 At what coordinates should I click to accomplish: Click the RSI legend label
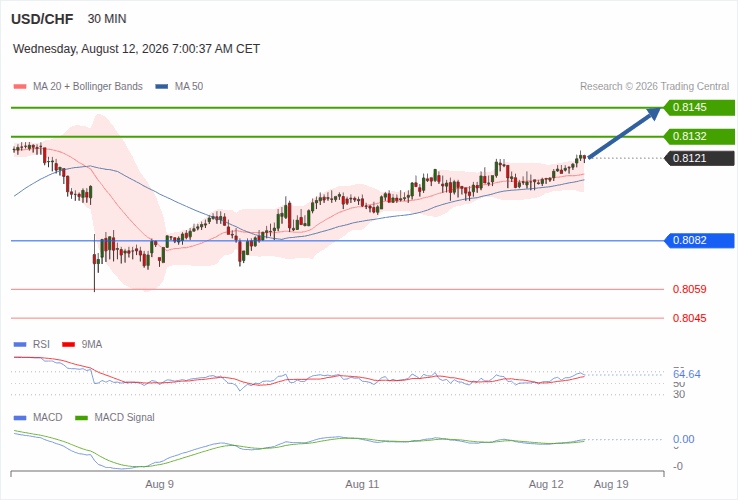(41, 345)
